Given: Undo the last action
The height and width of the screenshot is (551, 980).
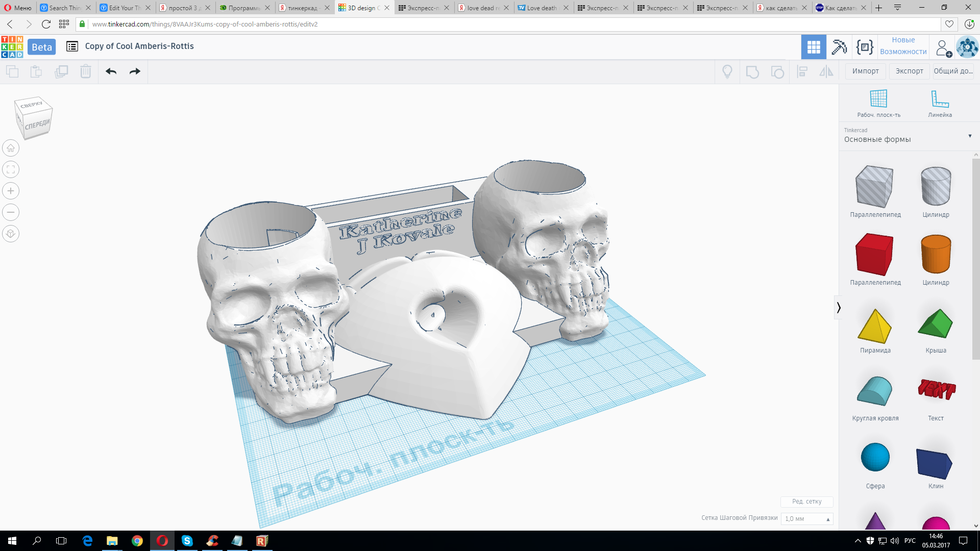Looking at the screenshot, I should [x=111, y=71].
